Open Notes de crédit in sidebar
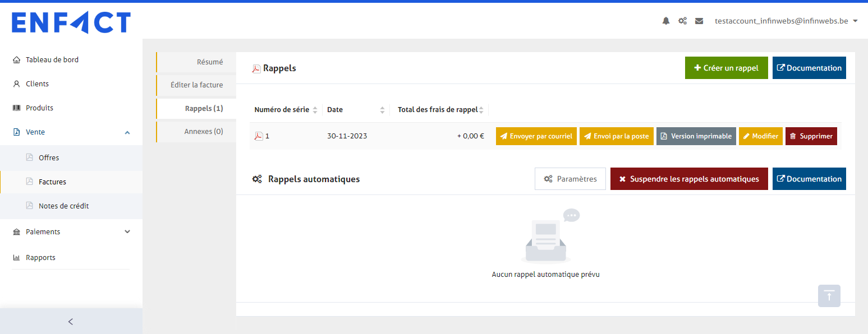The width and height of the screenshot is (868, 334). click(x=64, y=206)
